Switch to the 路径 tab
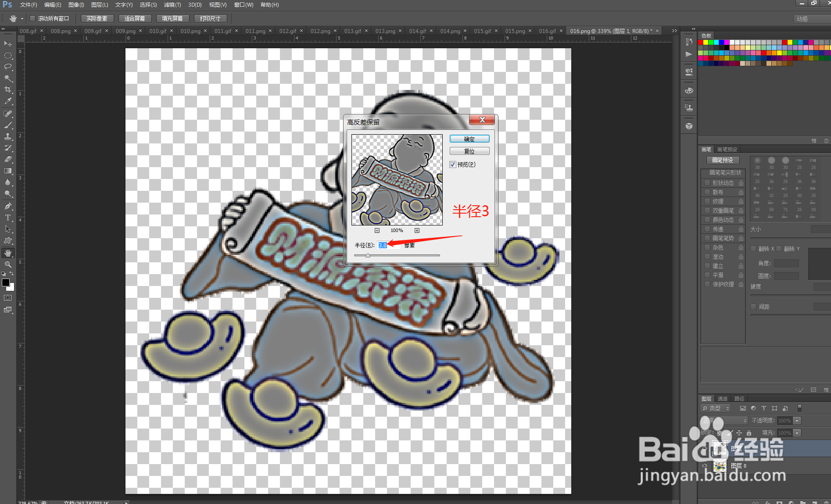The height and width of the screenshot is (504, 831). (x=739, y=399)
